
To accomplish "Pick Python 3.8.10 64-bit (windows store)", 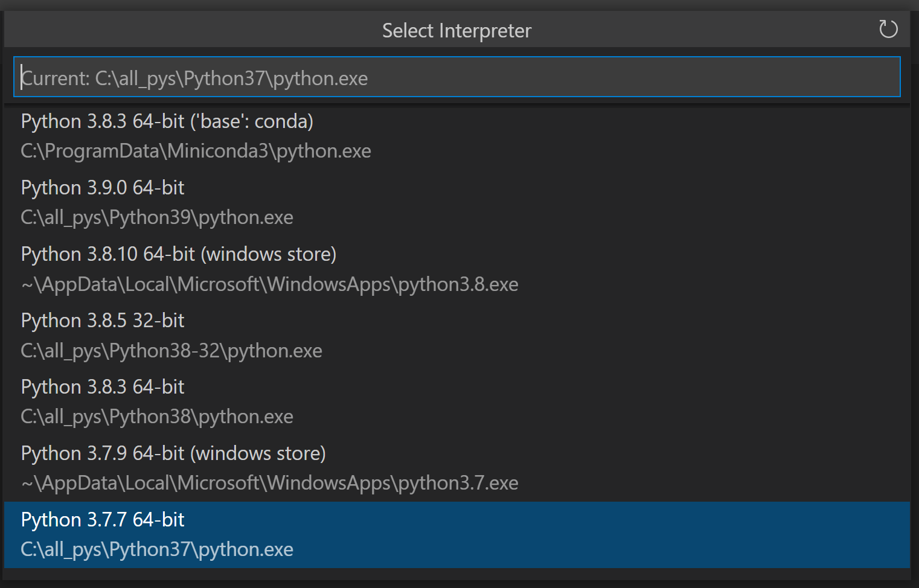I will click(457, 269).
